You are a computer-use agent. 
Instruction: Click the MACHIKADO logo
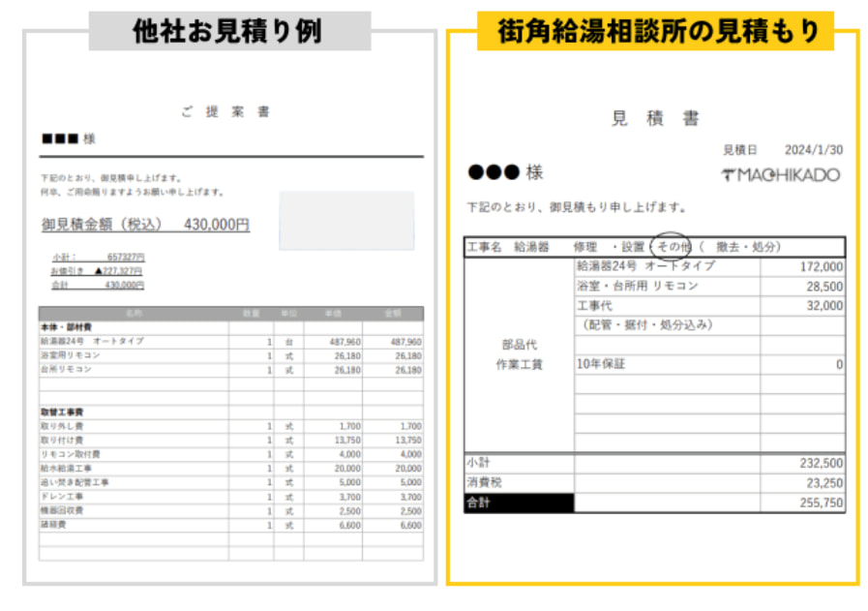point(780,175)
